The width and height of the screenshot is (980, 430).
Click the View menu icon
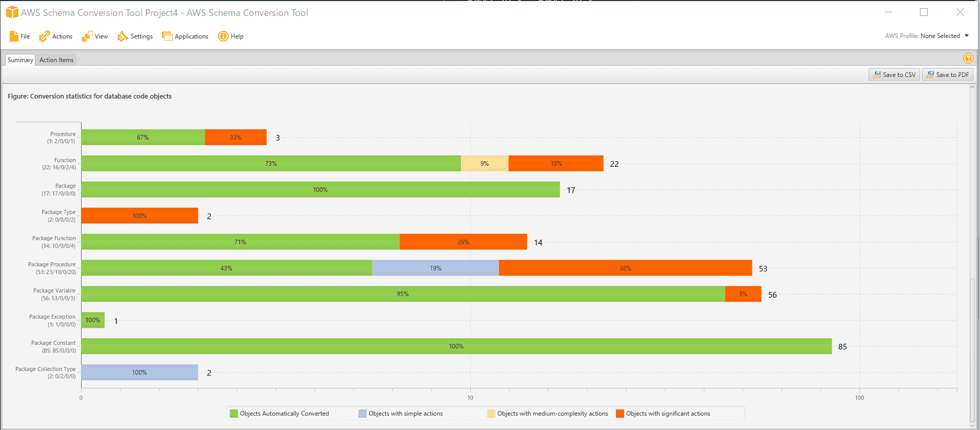[87, 36]
